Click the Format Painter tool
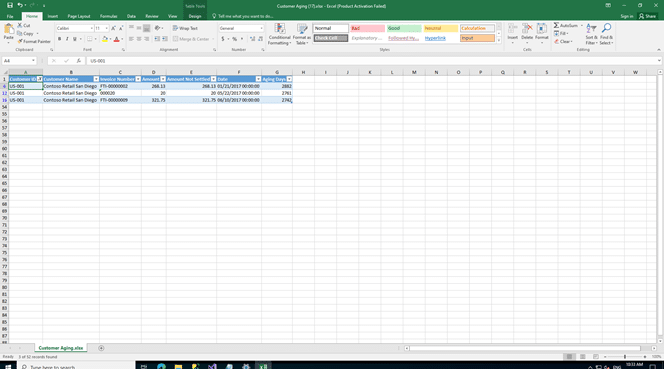The width and height of the screenshot is (664, 369). pyautogui.click(x=34, y=42)
